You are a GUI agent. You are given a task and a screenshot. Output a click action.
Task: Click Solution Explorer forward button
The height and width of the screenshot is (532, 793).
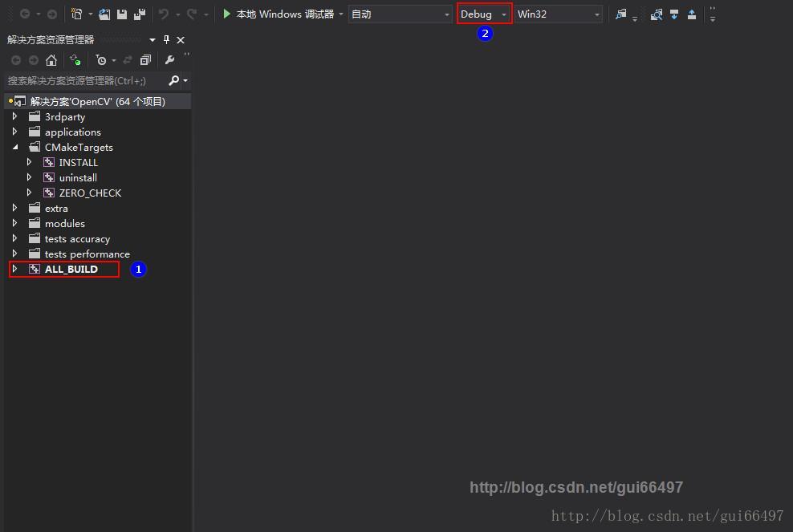(x=34, y=60)
